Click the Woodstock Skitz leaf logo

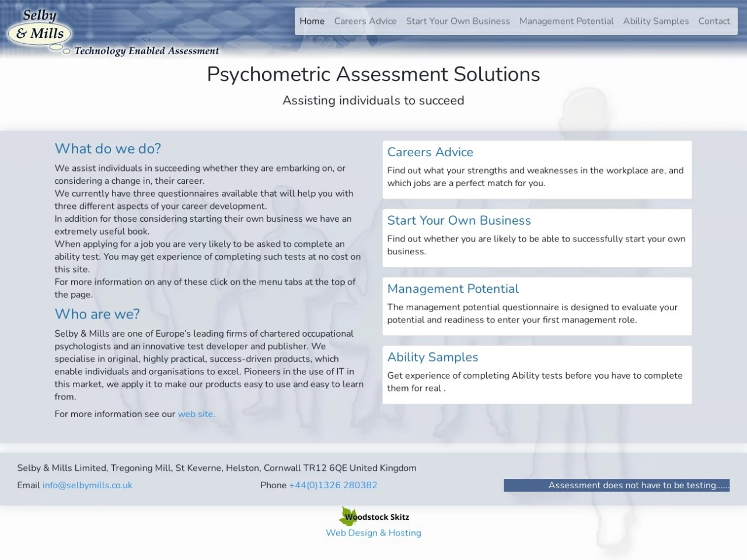349,516
